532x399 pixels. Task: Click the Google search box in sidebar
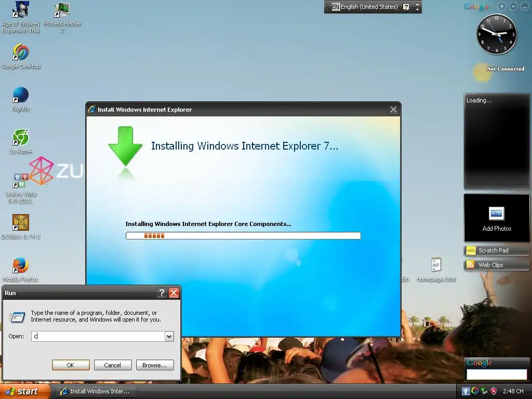(497, 374)
